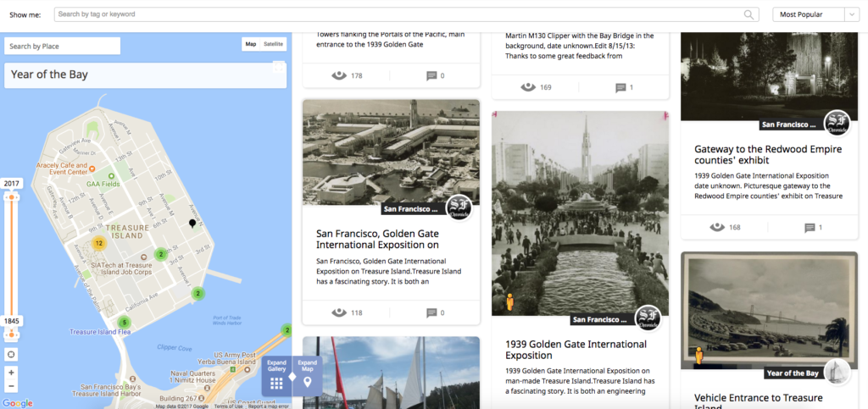The height and width of the screenshot is (409, 868).
Task: Open aerial exposition photo thumbnail
Action: click(x=391, y=152)
